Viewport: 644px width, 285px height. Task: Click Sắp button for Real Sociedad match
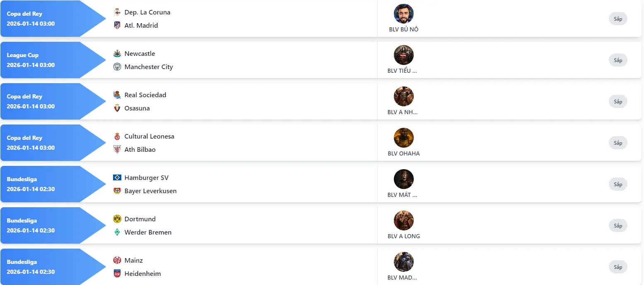[x=618, y=101]
